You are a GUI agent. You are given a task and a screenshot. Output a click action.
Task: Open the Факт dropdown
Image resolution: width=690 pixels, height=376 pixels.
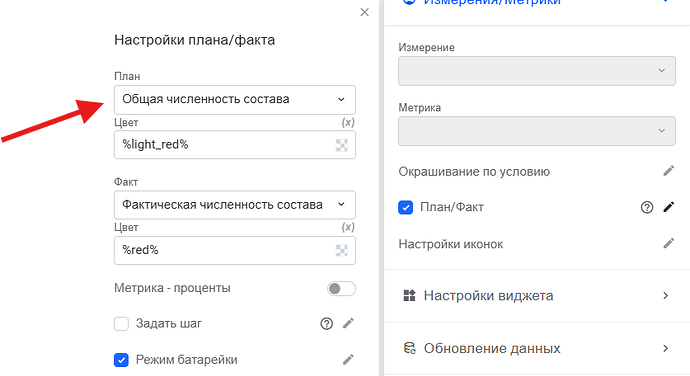235,205
